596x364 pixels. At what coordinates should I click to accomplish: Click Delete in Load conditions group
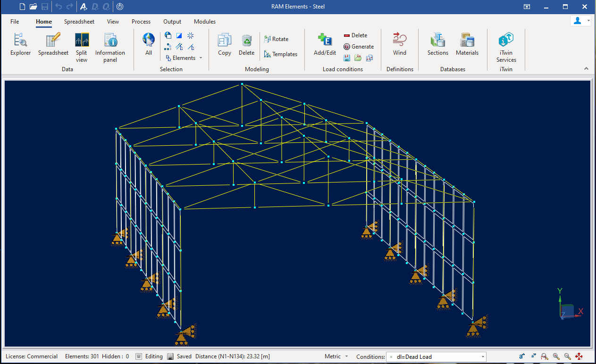coord(355,35)
